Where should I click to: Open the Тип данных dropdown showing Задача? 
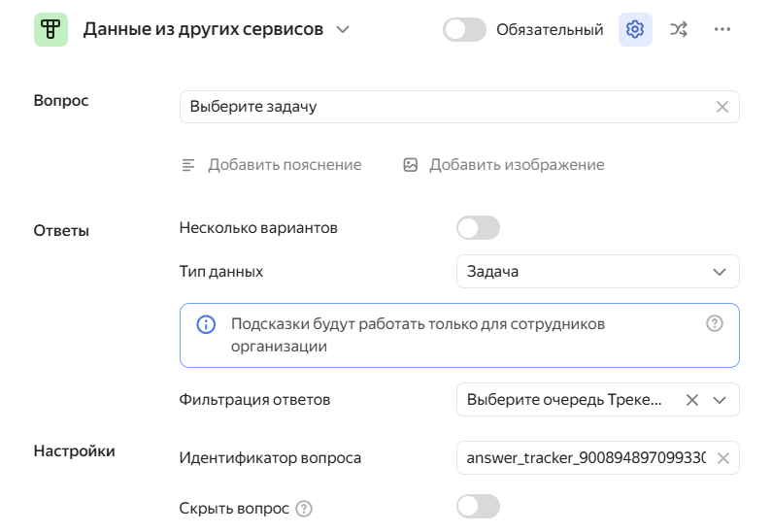click(x=597, y=272)
